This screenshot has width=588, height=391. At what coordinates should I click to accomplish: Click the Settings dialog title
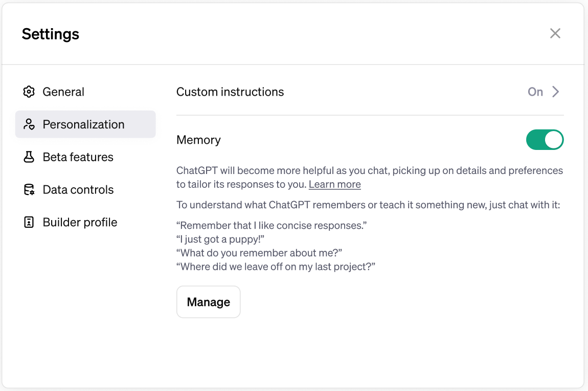[x=51, y=34]
